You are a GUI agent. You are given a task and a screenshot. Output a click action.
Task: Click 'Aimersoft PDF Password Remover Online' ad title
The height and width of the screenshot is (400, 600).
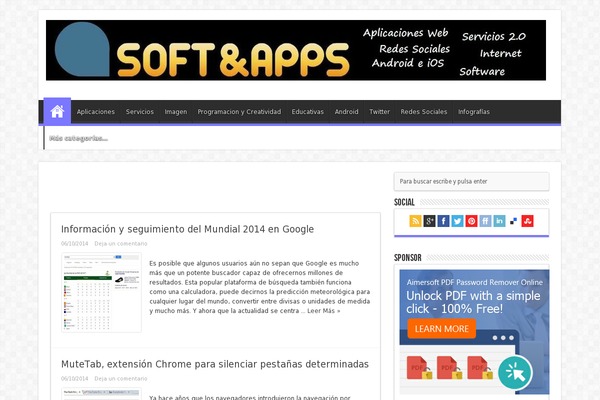pos(474,282)
